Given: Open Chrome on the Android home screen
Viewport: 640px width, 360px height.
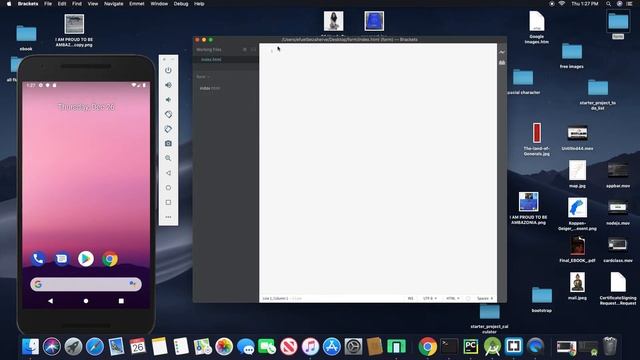Looking at the screenshot, I should (110, 259).
